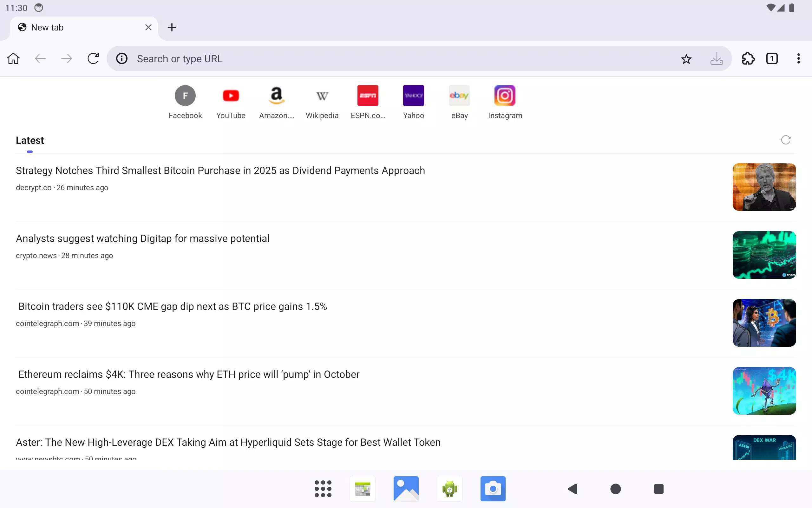Screen dimensions: 812x508
Task: Click 'decrypt.co · 26 minutes ago' text
Action: 62,188
